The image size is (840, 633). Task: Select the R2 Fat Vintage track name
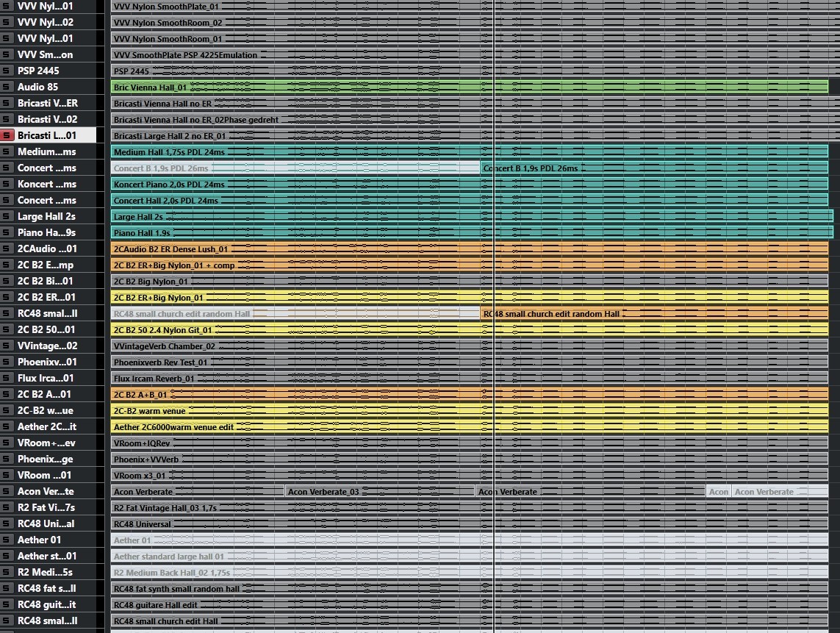click(x=47, y=507)
